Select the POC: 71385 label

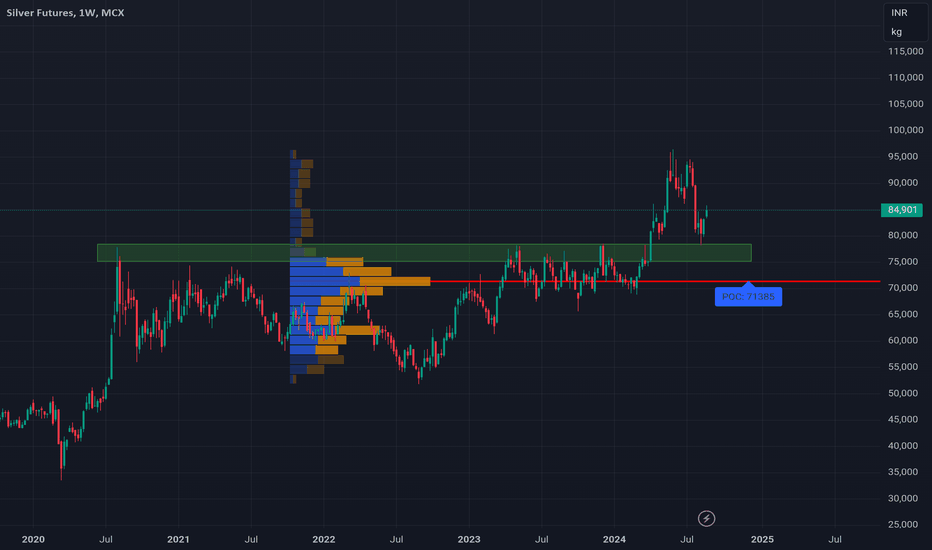pyautogui.click(x=748, y=297)
